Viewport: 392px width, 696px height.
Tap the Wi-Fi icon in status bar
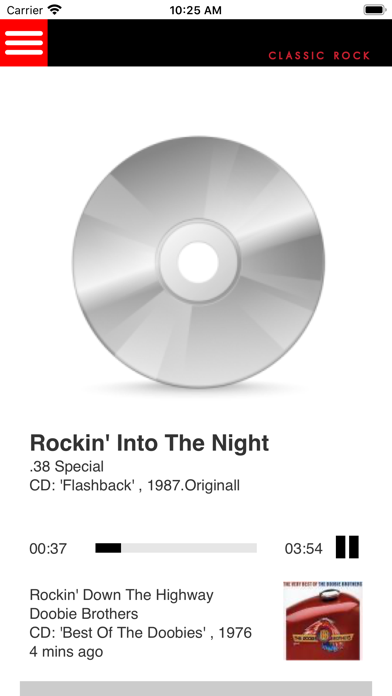click(x=55, y=9)
